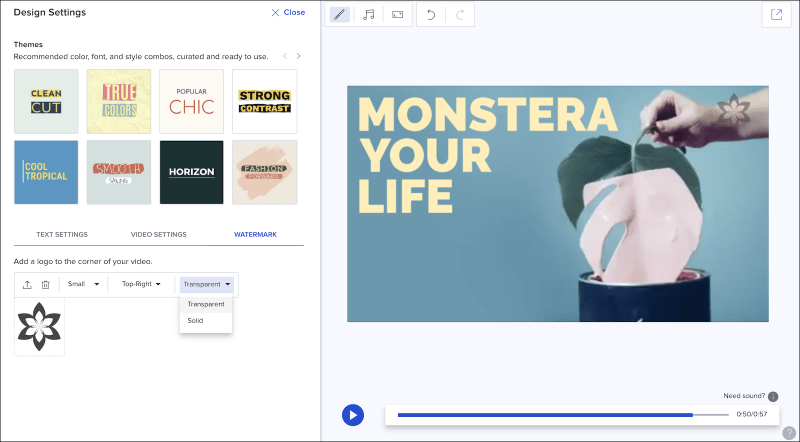Expand the Small size dropdown
Viewport: 800px width, 442px height.
pos(84,285)
